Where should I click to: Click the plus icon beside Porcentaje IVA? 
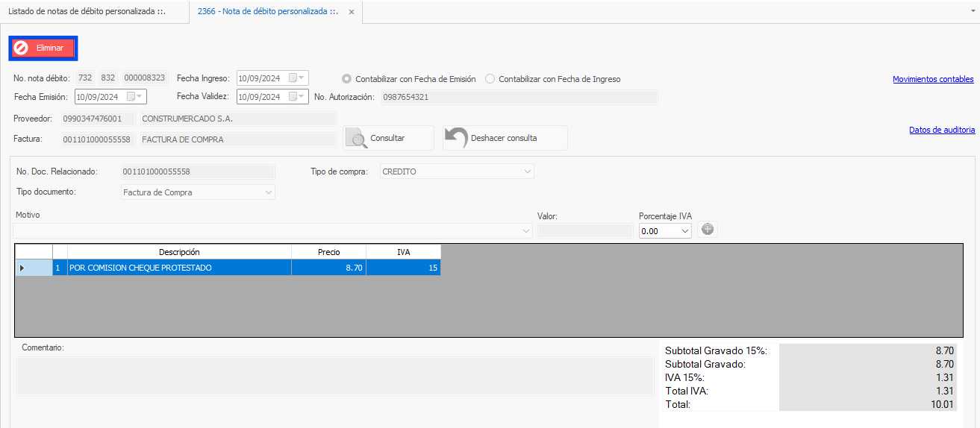[x=708, y=230]
